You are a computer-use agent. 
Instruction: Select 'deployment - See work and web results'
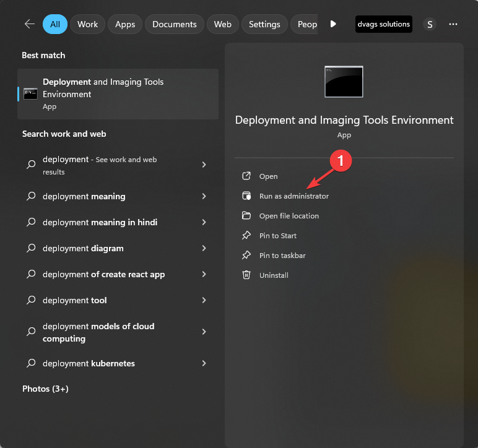tap(118, 165)
